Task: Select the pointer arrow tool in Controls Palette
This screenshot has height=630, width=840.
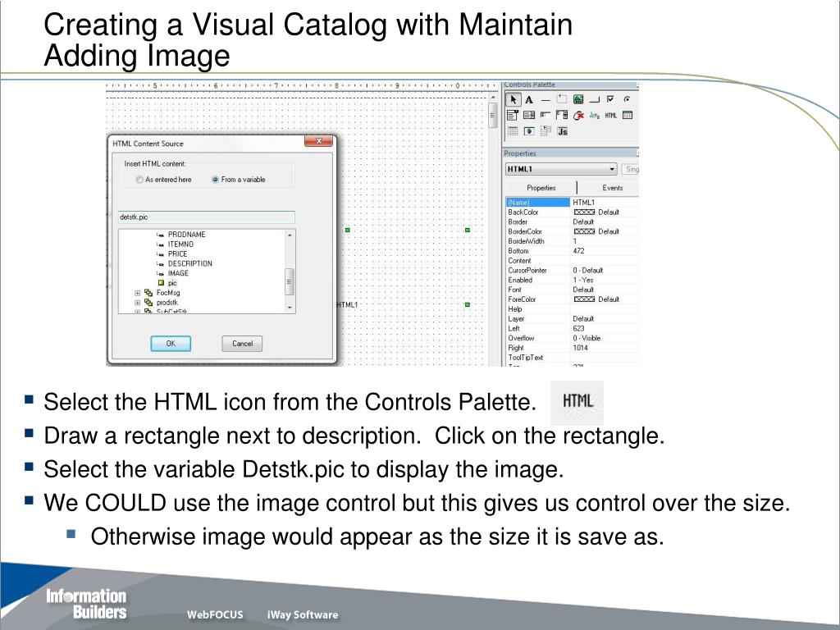Action: pos(514,99)
